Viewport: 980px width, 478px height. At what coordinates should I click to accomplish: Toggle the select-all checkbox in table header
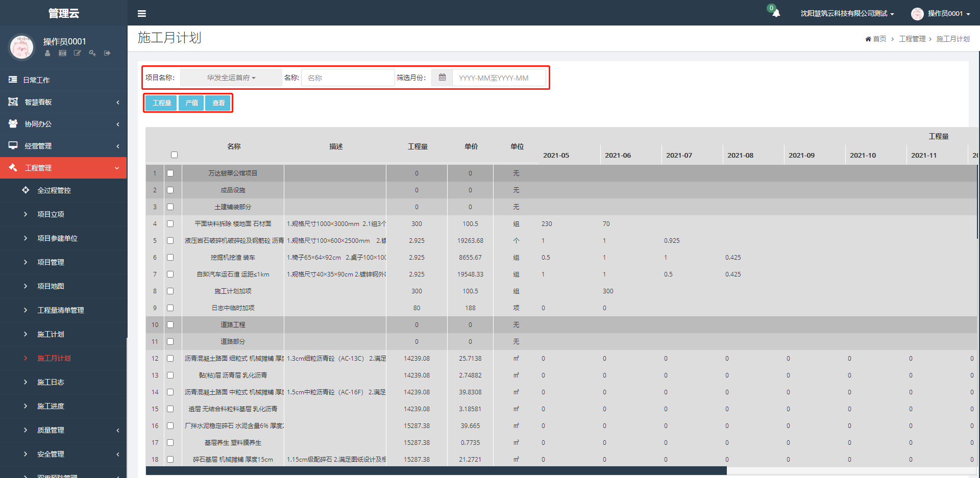tap(174, 155)
